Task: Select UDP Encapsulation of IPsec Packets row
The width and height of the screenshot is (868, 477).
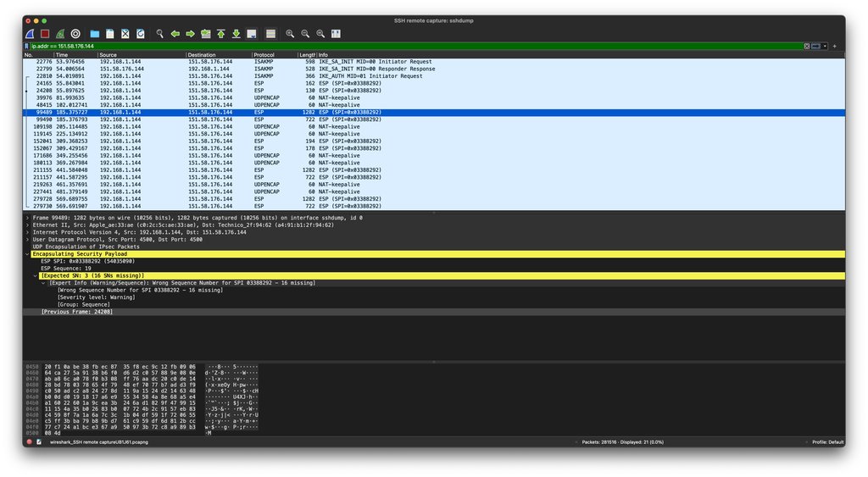Action: 86,247
